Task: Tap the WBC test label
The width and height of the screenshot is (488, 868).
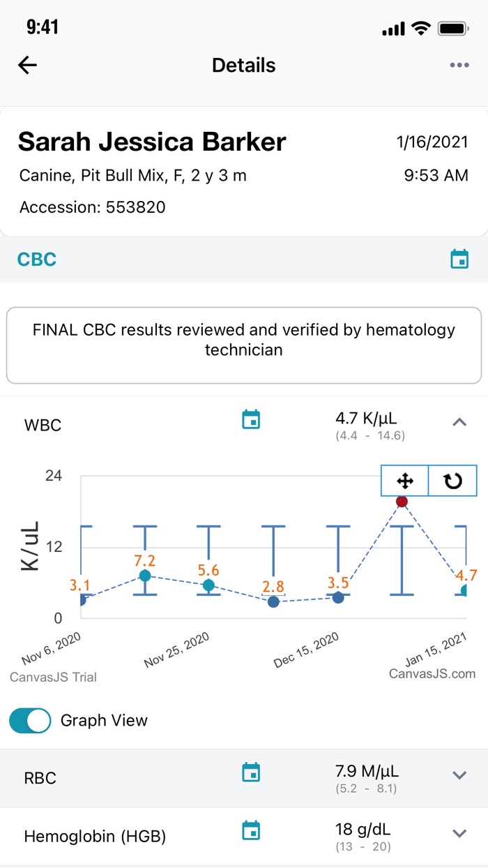Action: point(43,425)
